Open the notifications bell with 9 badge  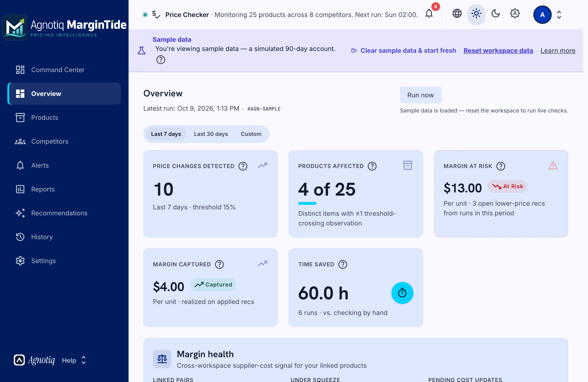click(429, 14)
